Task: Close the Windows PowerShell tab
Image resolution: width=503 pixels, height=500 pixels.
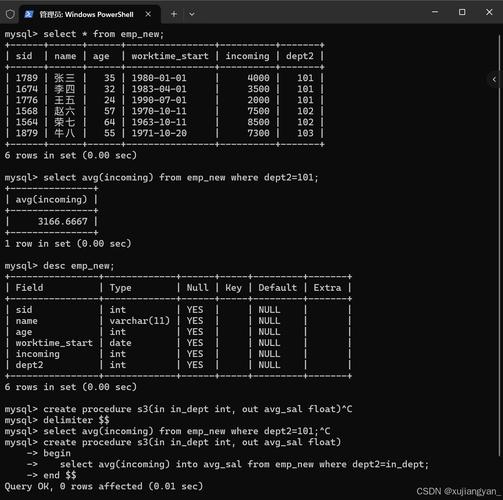Action: [148, 14]
